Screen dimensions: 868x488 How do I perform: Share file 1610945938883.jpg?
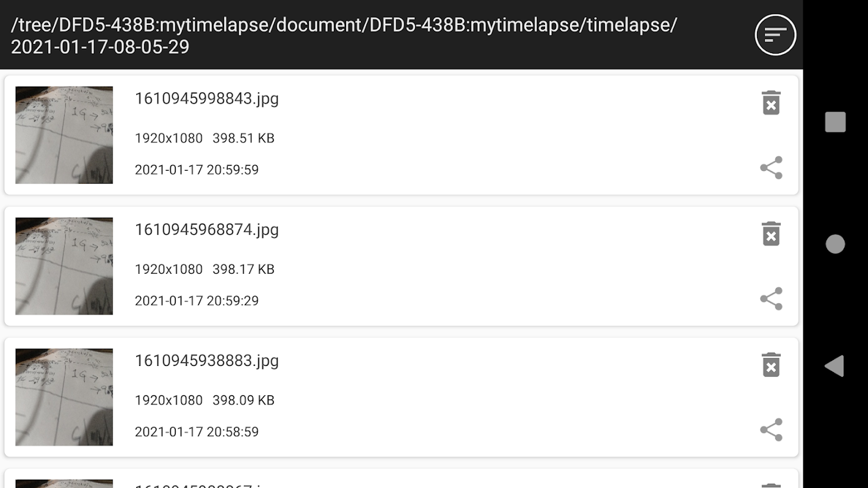pyautogui.click(x=771, y=430)
